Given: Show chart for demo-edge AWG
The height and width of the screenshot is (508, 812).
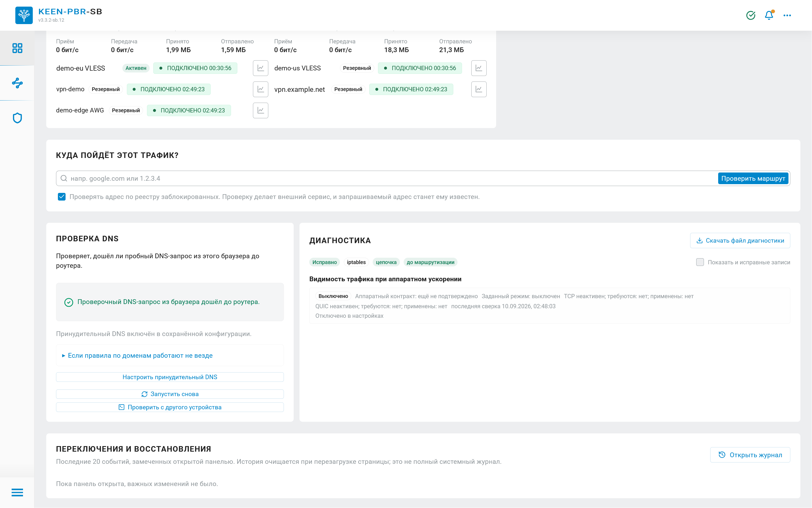Looking at the screenshot, I should pyautogui.click(x=261, y=111).
